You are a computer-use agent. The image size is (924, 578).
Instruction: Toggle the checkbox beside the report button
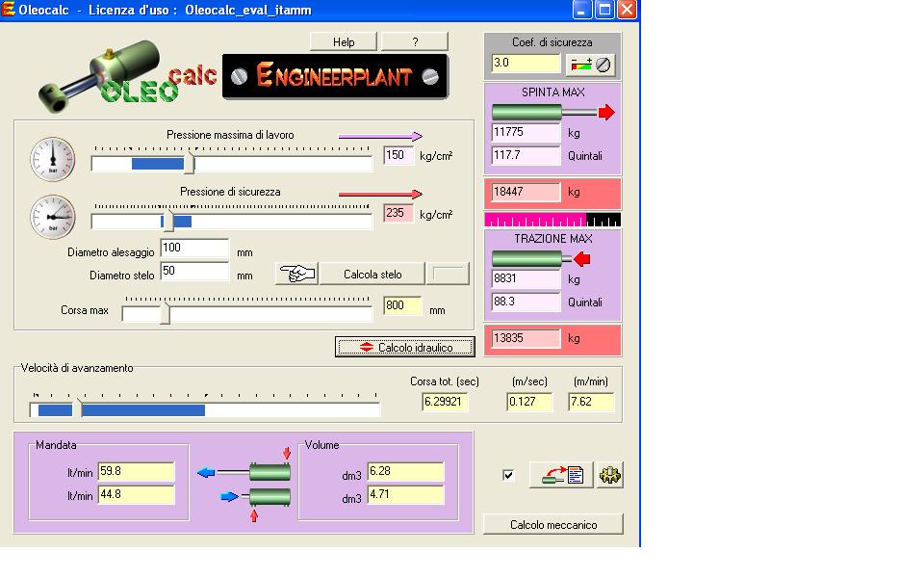[x=508, y=475]
